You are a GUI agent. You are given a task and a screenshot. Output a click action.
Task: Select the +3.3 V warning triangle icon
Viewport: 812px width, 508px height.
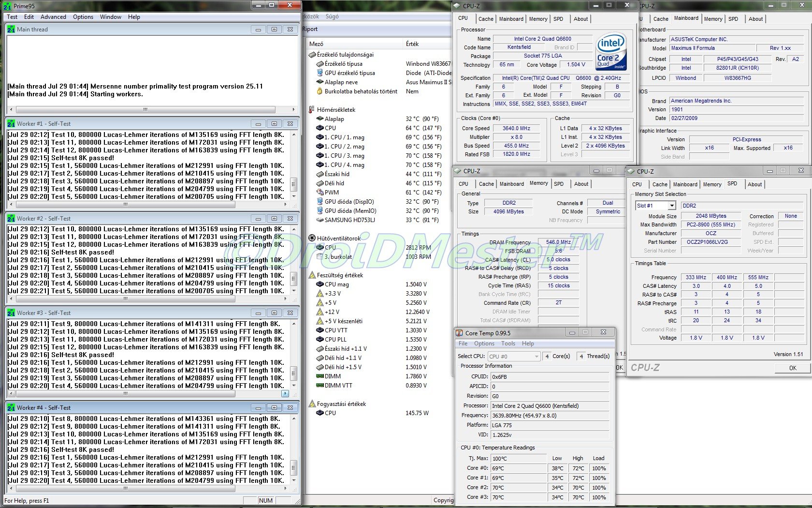319,294
